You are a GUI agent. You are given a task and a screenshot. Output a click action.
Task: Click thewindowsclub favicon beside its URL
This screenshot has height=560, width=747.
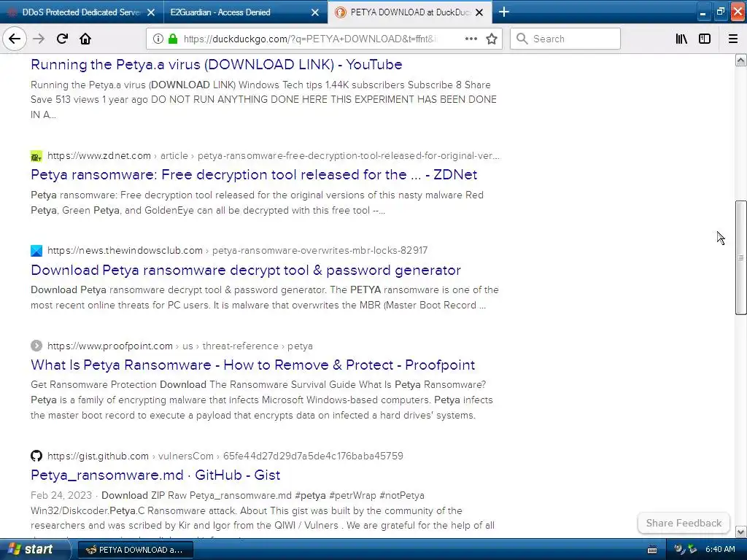[36, 251]
